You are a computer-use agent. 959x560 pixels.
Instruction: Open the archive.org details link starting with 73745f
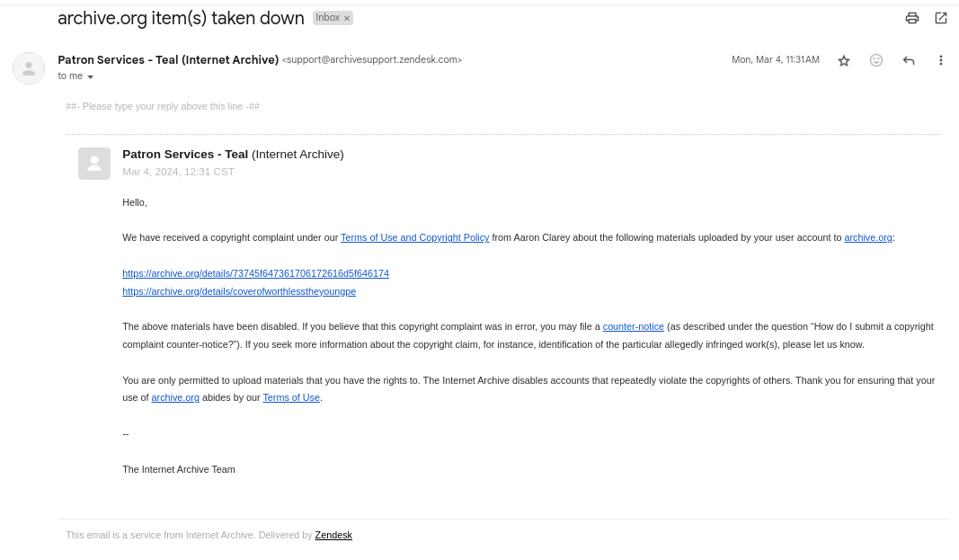point(255,273)
